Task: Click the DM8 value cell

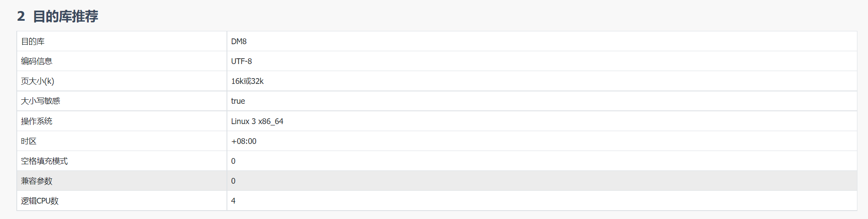Action: pyautogui.click(x=542, y=41)
